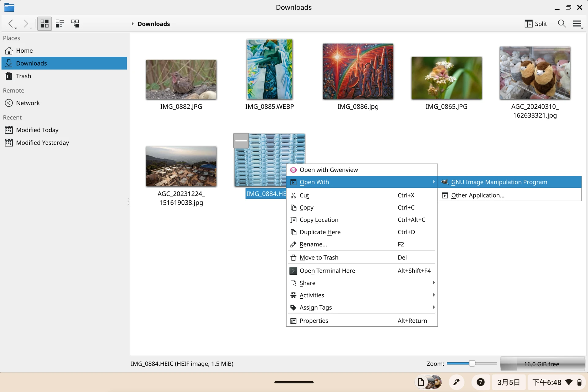Click the Zoom slider handle
The width and height of the screenshot is (588, 392).
[x=472, y=364]
